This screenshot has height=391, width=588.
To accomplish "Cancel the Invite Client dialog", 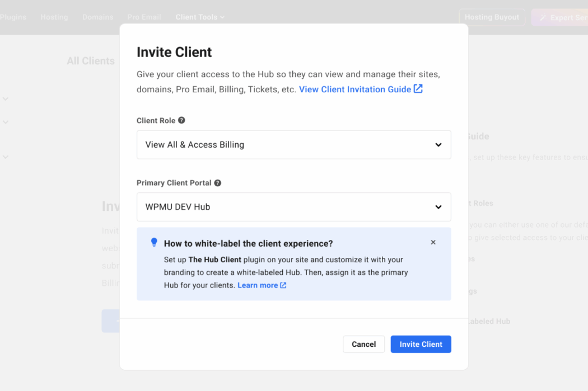I will 363,344.
